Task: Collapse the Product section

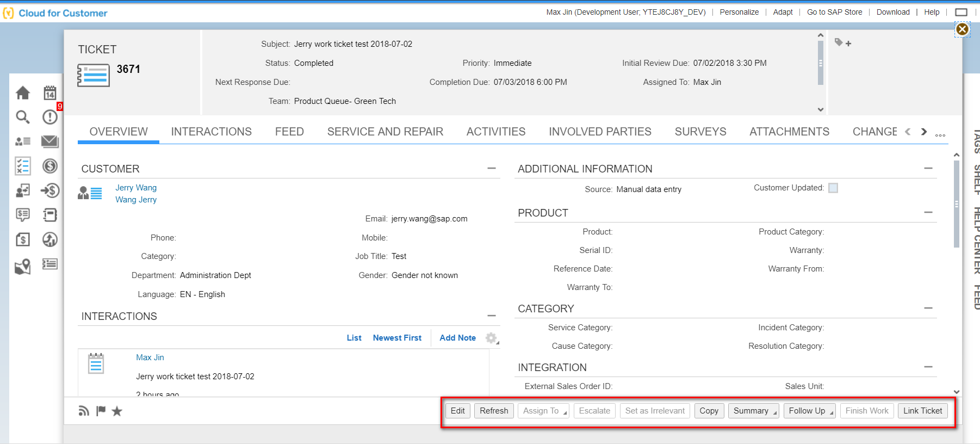Action: pos(928,212)
